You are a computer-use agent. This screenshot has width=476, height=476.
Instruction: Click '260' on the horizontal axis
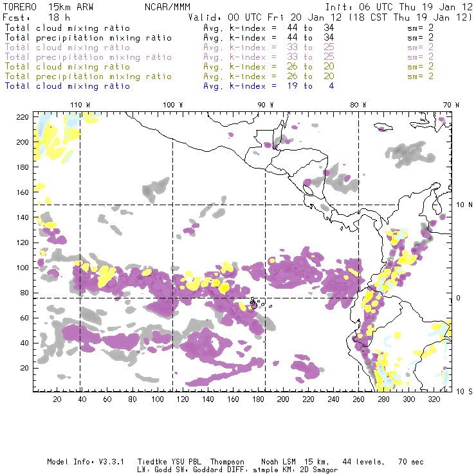pyautogui.click(x=358, y=399)
